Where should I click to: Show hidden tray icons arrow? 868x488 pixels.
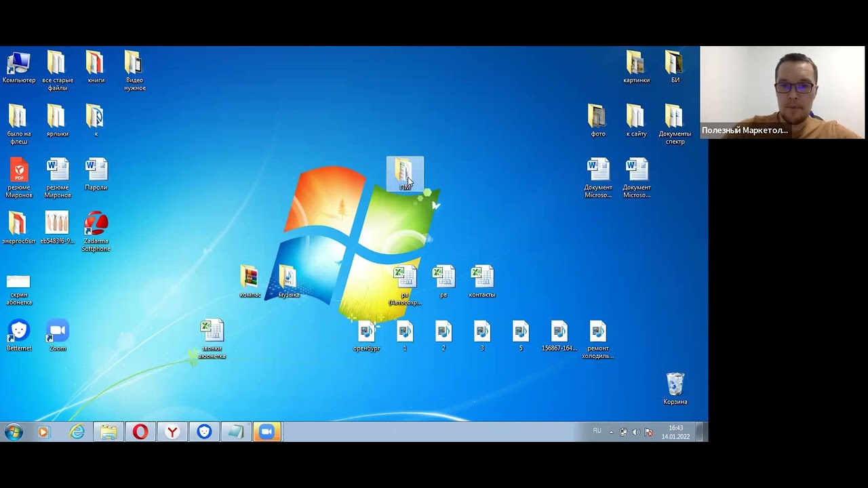point(611,432)
